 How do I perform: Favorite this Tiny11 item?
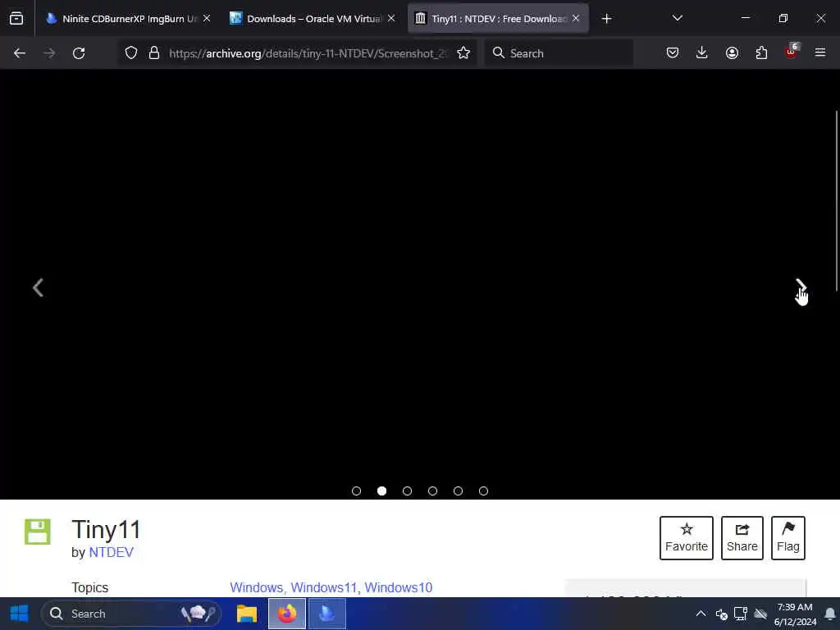(x=687, y=538)
